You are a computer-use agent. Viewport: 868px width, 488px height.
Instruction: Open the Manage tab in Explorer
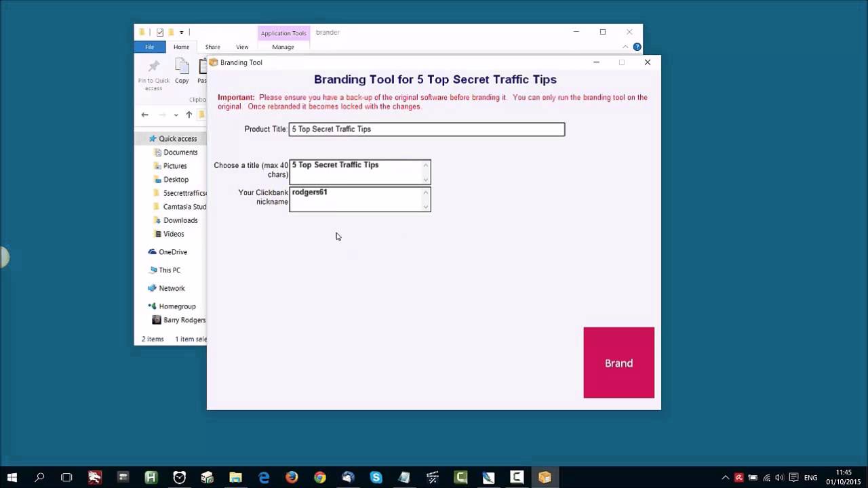283,47
